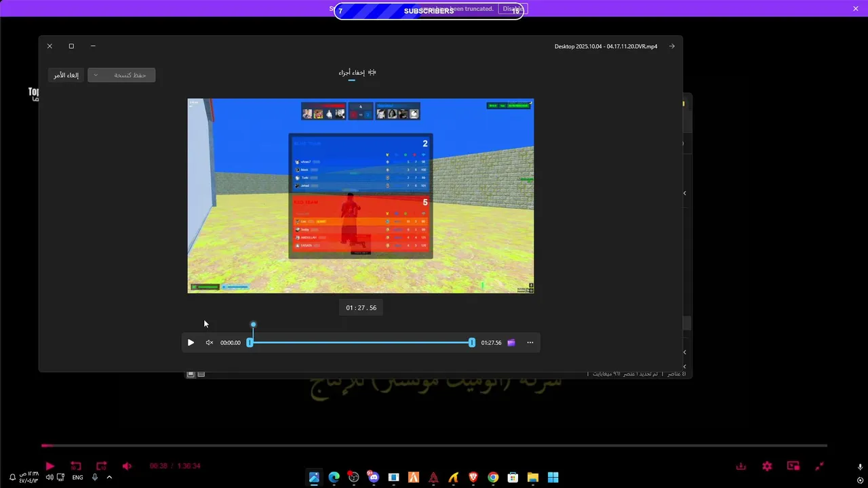The height and width of the screenshot is (488, 868).
Task: Click the forward arrow next to the file name
Action: (672, 46)
